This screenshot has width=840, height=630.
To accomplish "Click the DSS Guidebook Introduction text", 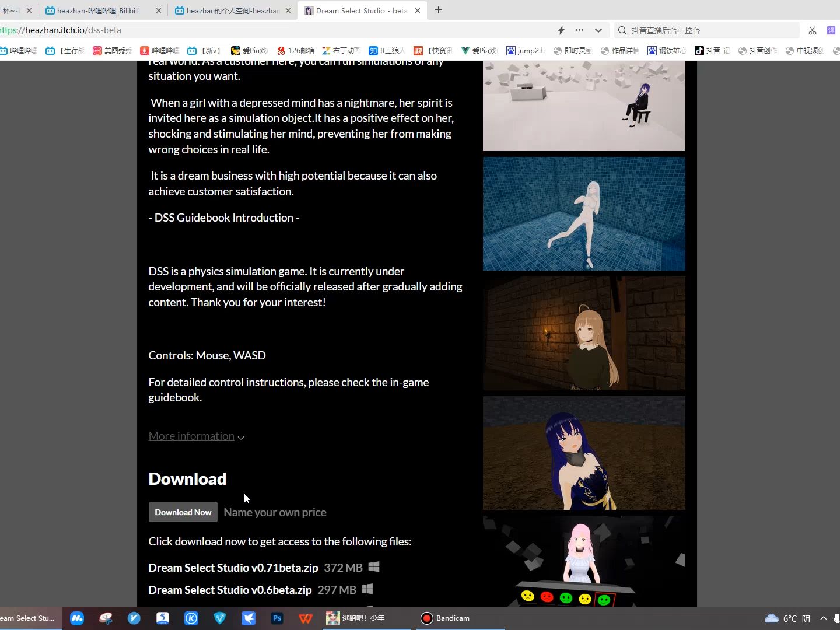I will pos(224,218).
